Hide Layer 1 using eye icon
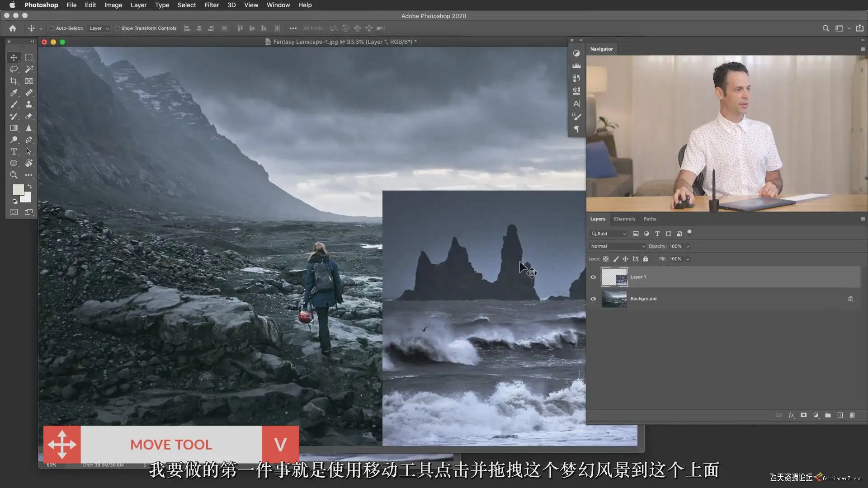Screen dimensions: 868x488 point(593,277)
